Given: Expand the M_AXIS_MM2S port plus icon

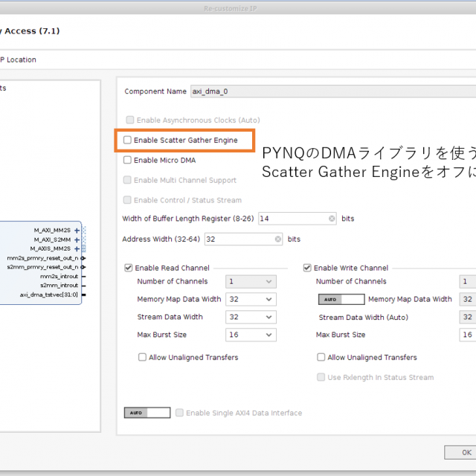Looking at the screenshot, I should 77,249.
